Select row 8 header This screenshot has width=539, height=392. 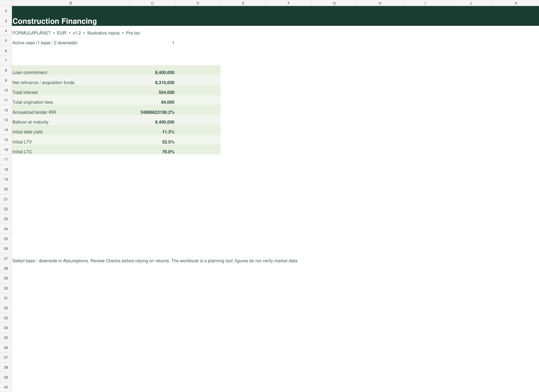tap(6, 70)
